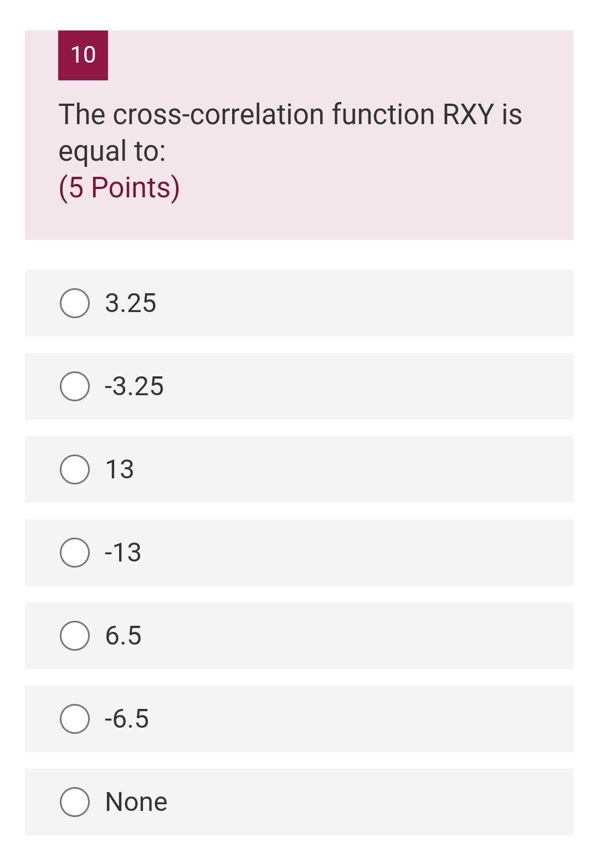Screen dimensions: 590x868
Task: Select the radio button for 13
Action: click(x=74, y=469)
